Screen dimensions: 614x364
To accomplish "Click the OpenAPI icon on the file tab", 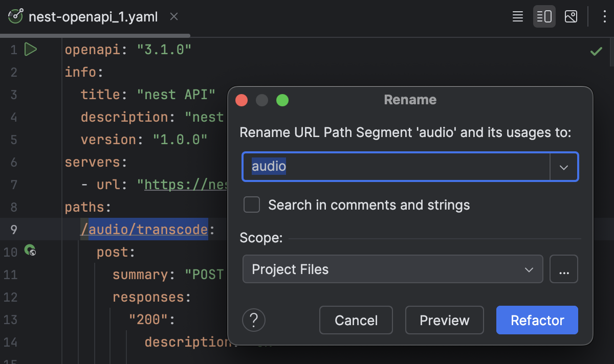I will [15, 16].
